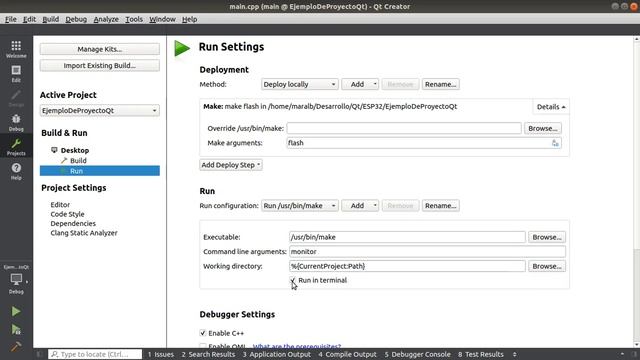
Task: Click the Manage Kits button
Action: [x=100, y=49]
